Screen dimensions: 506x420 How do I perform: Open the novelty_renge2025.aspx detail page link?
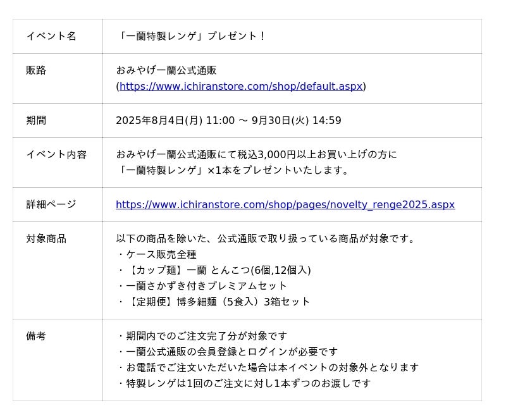(285, 205)
